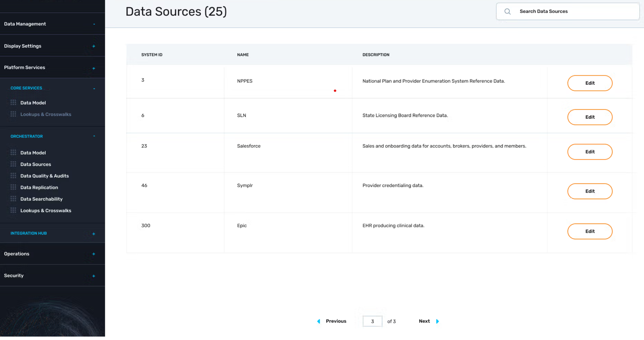Click grid icon beside Data Quality & Audits
This screenshot has width=644, height=340.
13,176
